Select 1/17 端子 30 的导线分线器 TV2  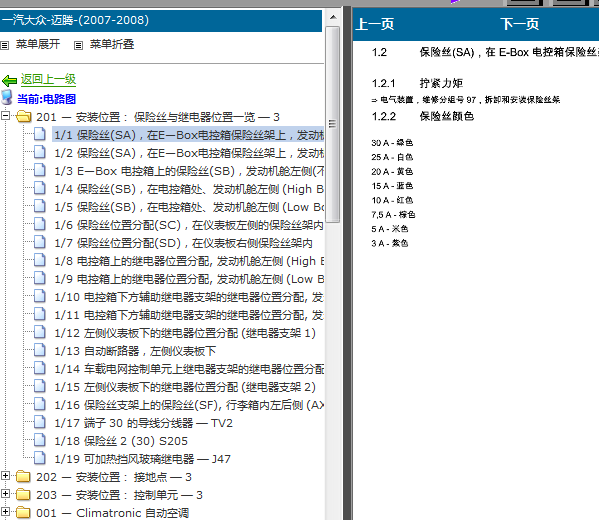coord(143,423)
